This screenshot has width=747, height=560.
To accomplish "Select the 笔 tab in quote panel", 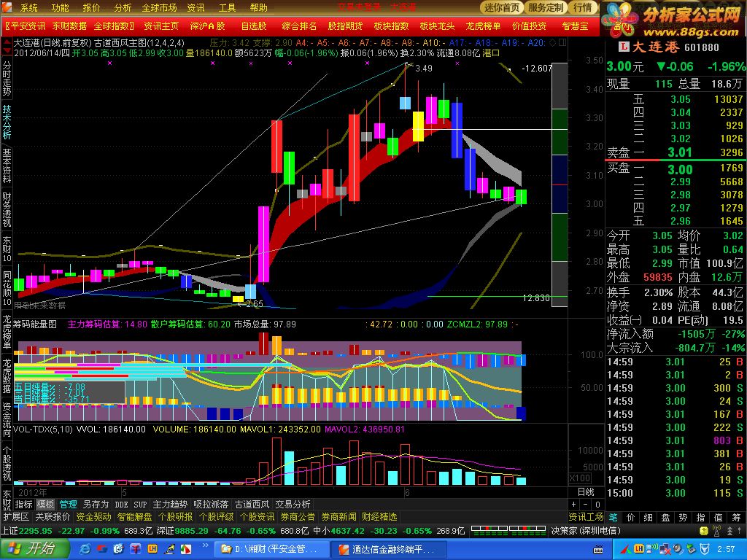I will click(613, 517).
